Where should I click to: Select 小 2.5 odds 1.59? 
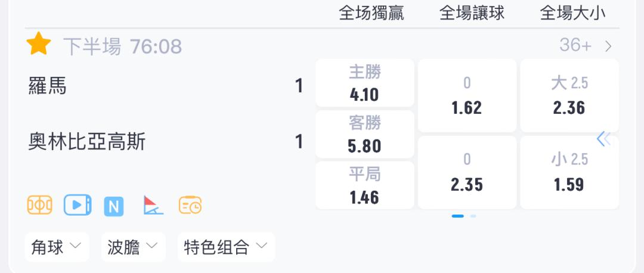pyautogui.click(x=569, y=172)
